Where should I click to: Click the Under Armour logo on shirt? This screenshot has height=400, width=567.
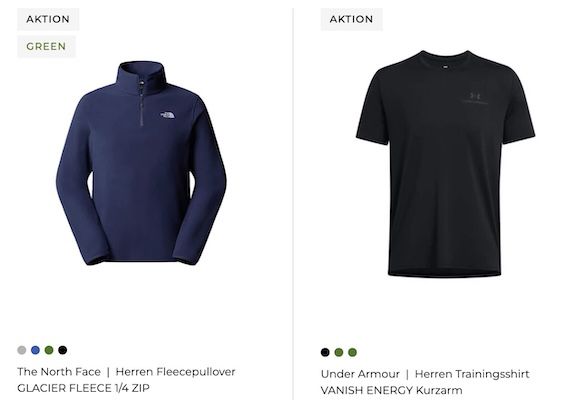pos(475,98)
